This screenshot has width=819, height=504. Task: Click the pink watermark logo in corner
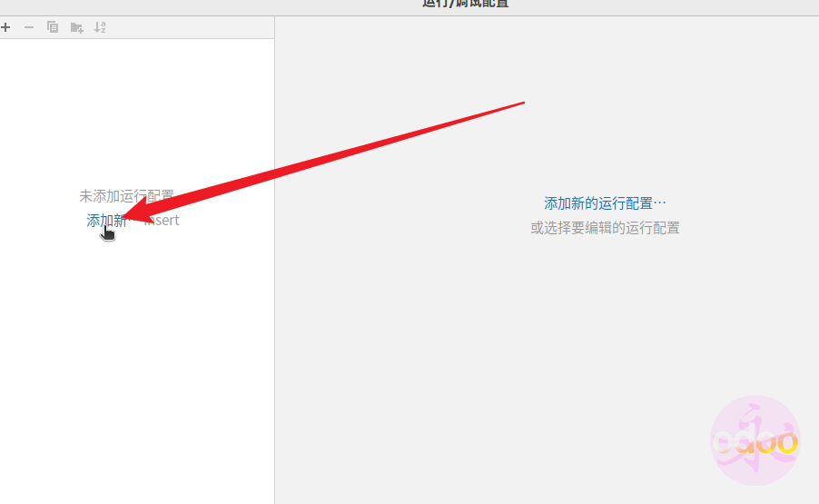tap(755, 440)
